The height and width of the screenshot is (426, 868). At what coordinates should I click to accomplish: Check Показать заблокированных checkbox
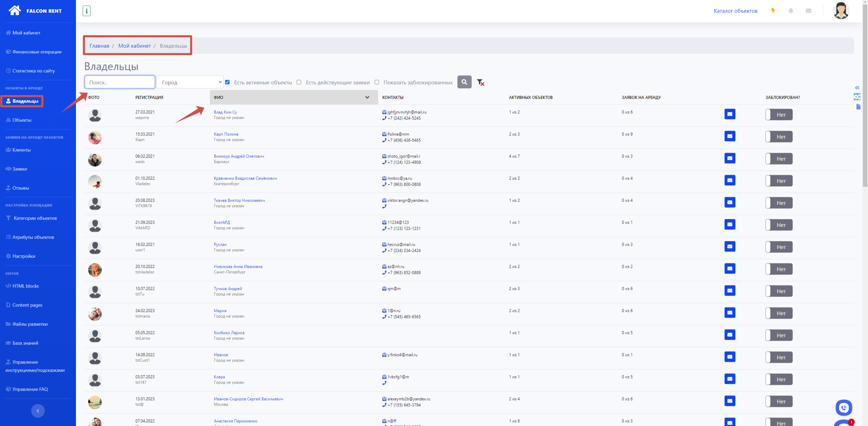(377, 82)
